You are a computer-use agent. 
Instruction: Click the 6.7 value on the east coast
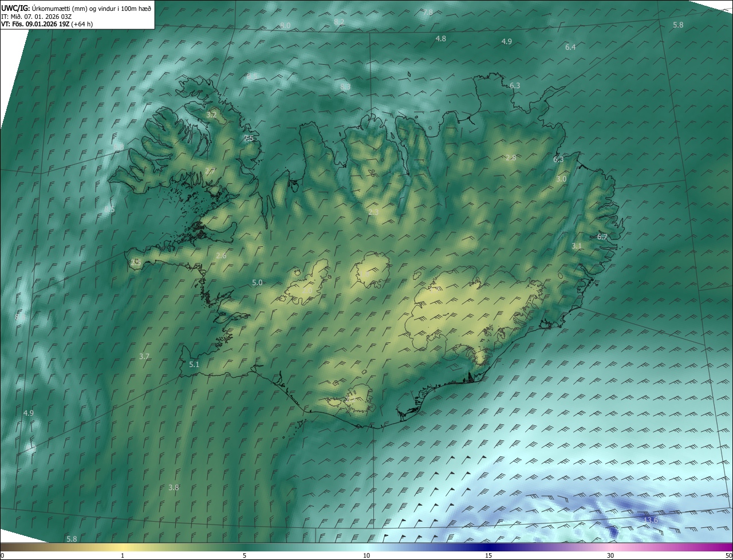602,236
